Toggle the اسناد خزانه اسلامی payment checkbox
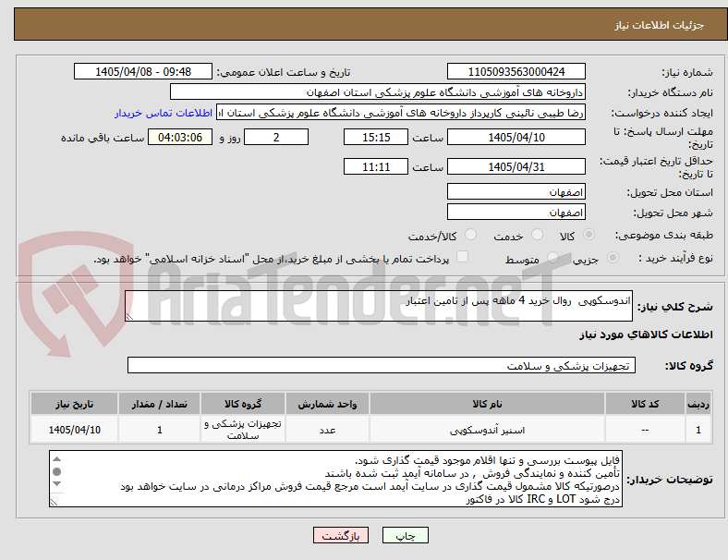 [463, 257]
